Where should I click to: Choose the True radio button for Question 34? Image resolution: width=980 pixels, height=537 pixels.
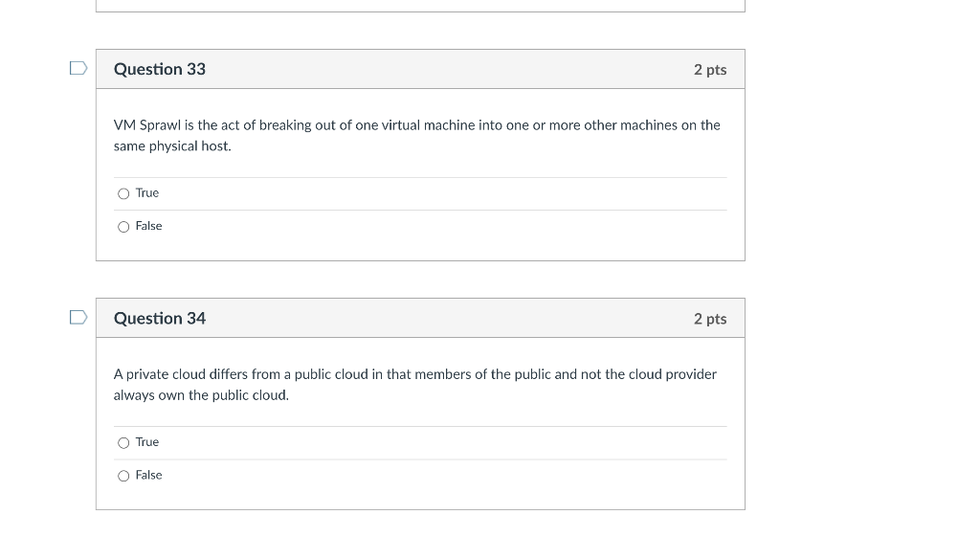[123, 442]
